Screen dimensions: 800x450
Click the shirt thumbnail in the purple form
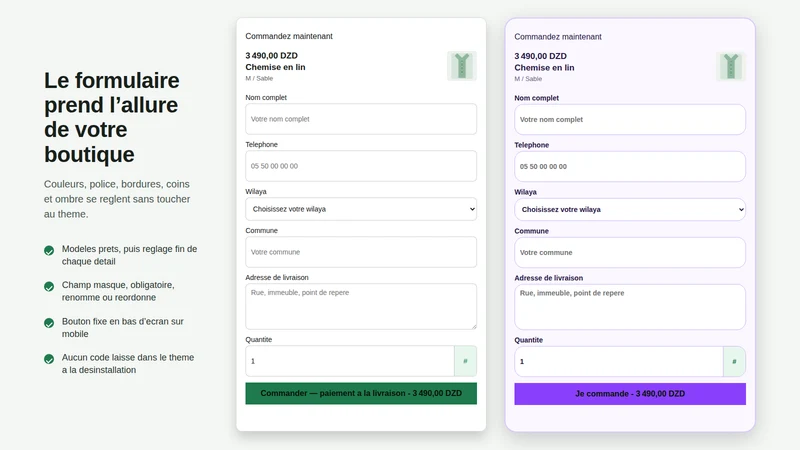[x=731, y=66]
